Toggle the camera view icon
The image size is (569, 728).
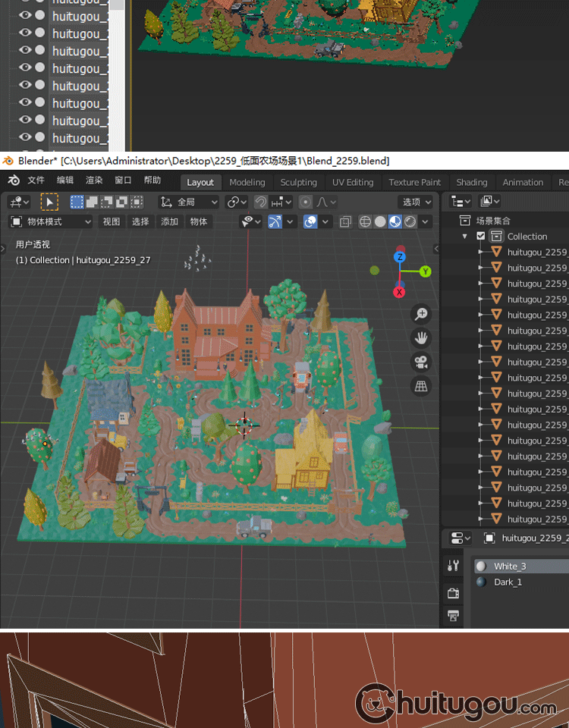coord(421,362)
